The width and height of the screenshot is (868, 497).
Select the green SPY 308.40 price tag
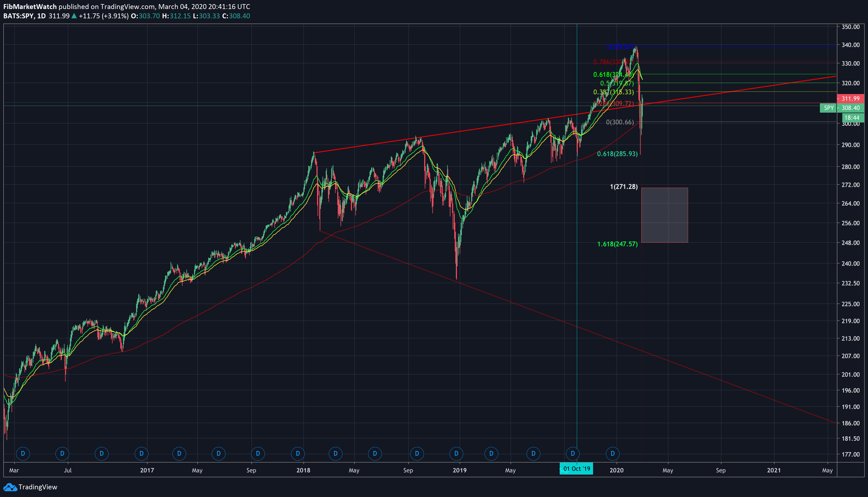(842, 108)
